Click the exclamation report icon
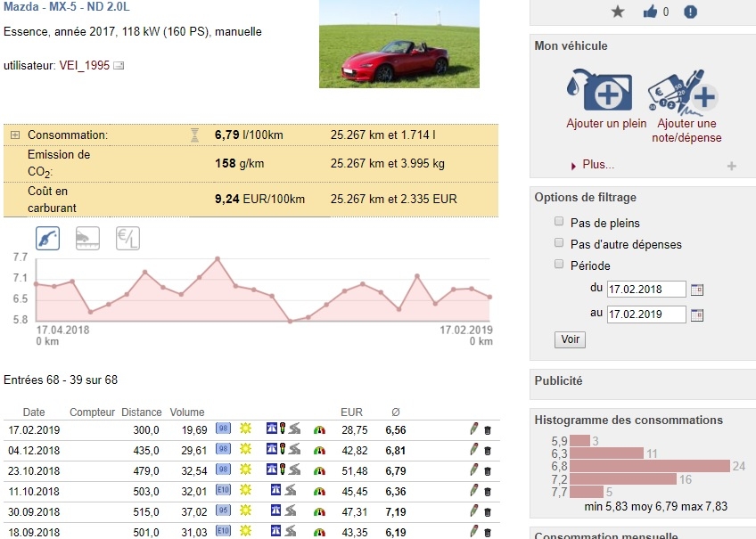This screenshot has height=539, width=756. coord(690,12)
